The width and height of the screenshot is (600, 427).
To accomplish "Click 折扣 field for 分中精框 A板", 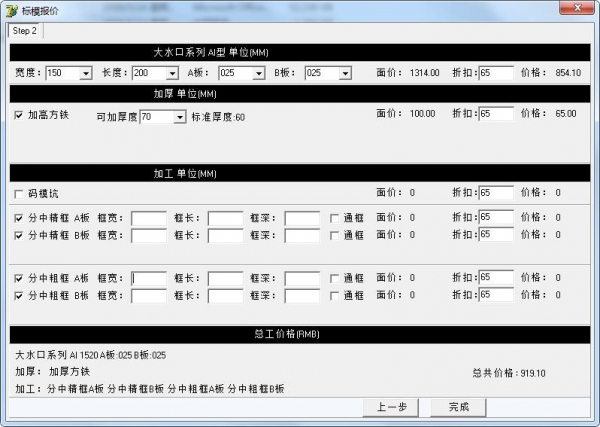I will pos(496,217).
